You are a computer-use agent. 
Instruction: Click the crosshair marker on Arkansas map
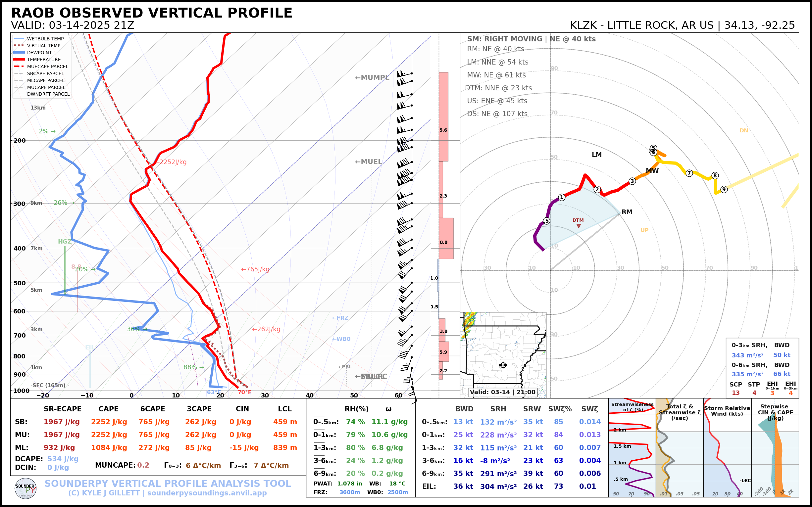point(503,365)
